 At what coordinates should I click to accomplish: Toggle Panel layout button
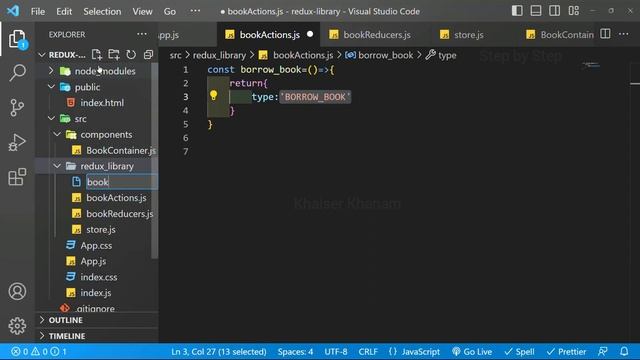pos(536,11)
